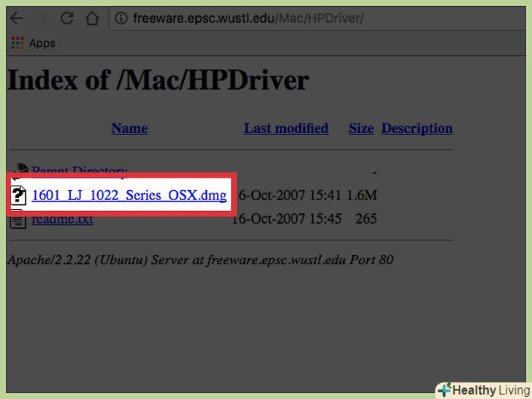
Task: Click the browser forward arrow
Action: coord(42,18)
